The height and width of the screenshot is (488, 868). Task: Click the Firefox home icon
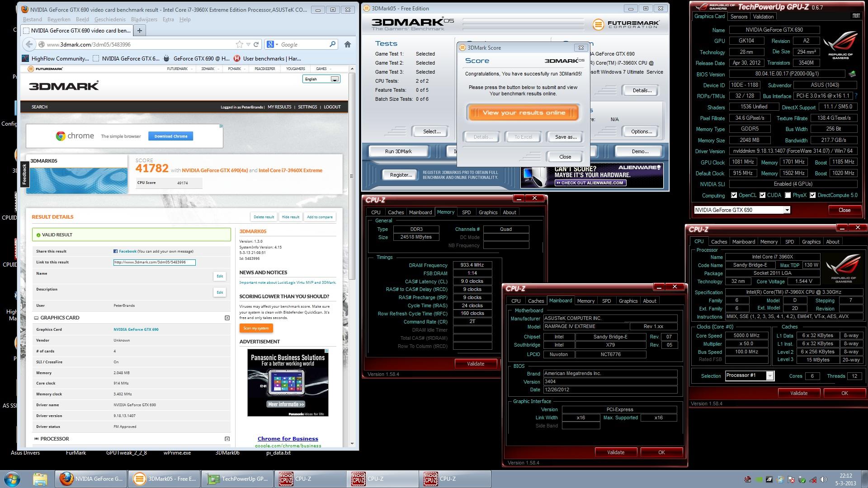tap(348, 44)
